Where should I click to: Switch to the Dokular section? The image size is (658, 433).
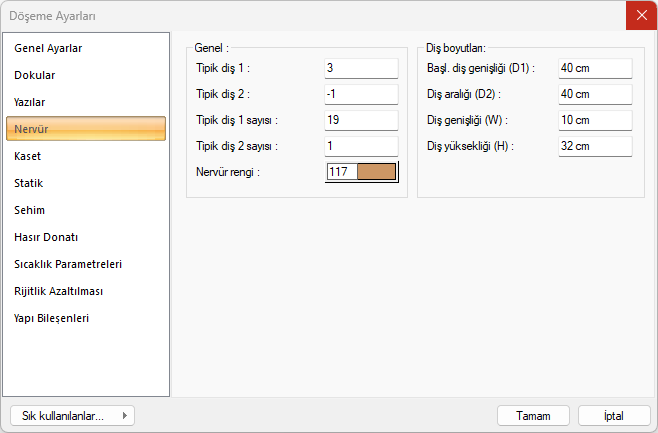(35, 75)
